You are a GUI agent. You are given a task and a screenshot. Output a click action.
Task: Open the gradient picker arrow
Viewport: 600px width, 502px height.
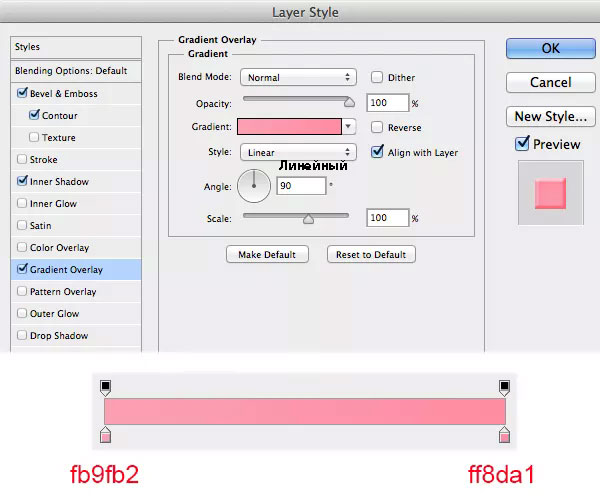[x=348, y=126]
